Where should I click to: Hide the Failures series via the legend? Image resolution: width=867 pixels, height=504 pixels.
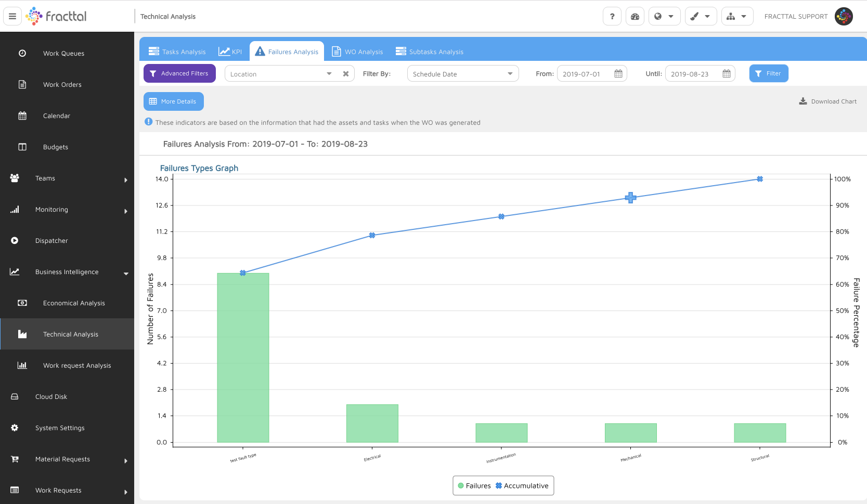474,485
